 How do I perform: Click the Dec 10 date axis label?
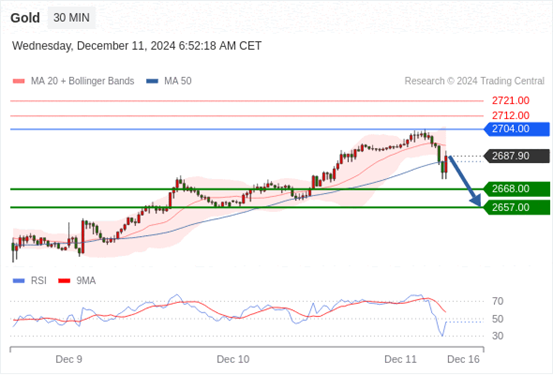tap(233, 359)
